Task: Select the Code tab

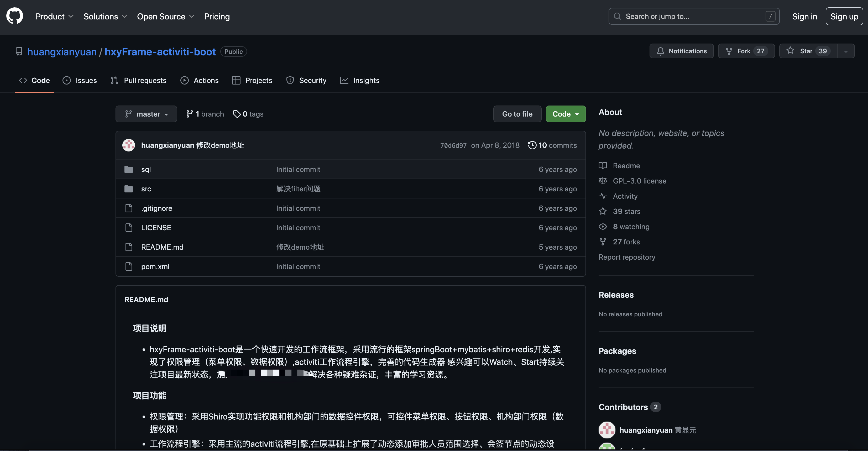Action: coord(34,81)
